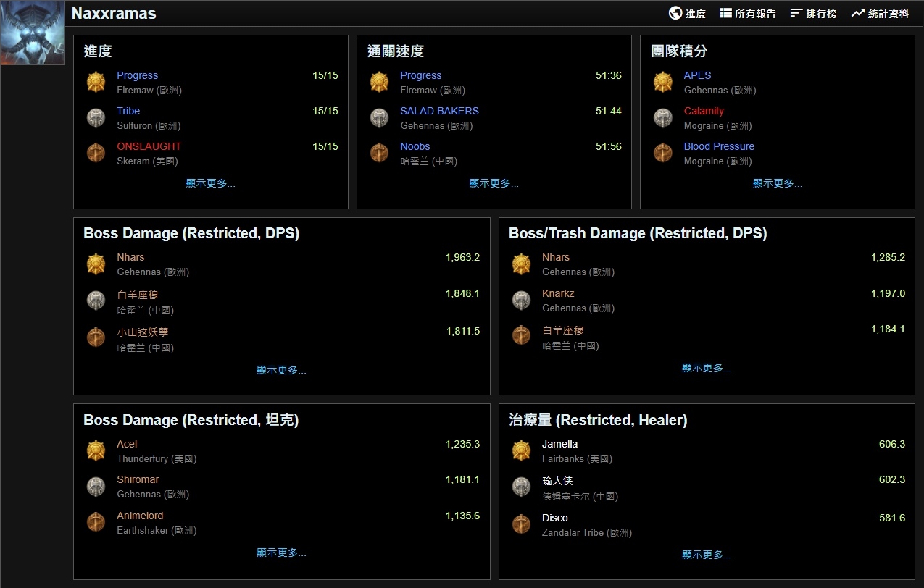Open the 排行榜 rankings menu

[x=813, y=13]
